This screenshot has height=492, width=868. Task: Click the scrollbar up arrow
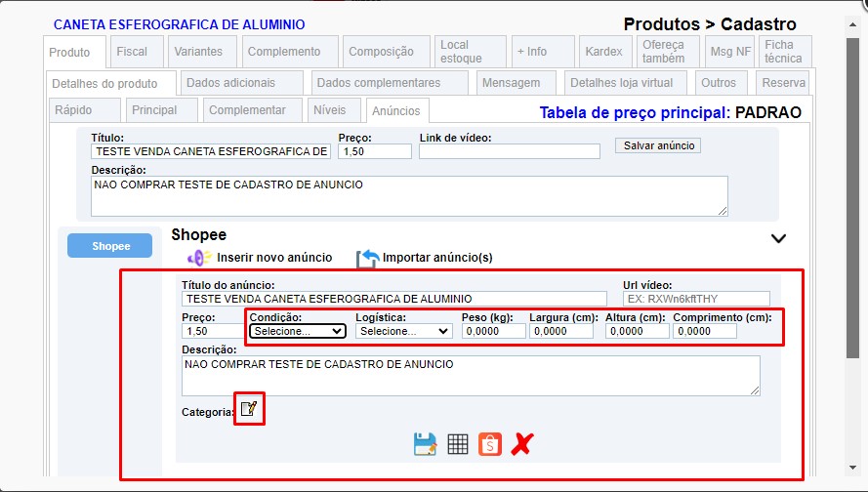852,24
